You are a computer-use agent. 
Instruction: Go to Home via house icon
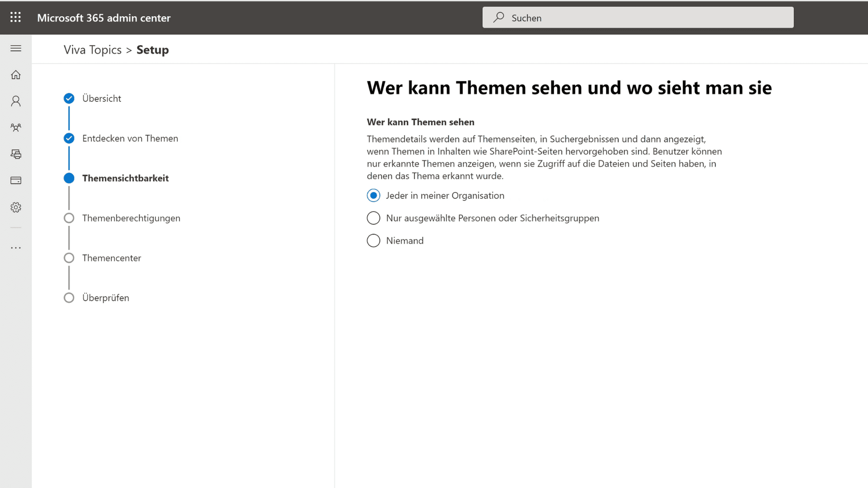pos(16,75)
